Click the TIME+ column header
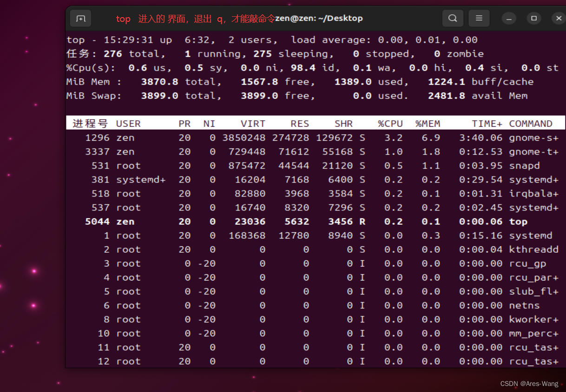 point(487,124)
